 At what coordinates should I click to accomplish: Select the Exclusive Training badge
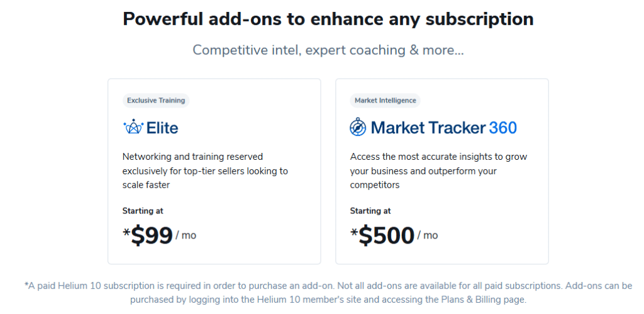(x=156, y=100)
